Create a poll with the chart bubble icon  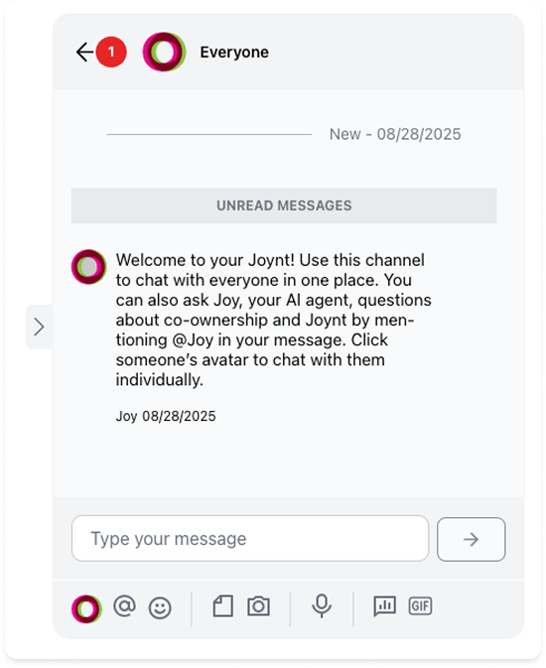point(385,606)
